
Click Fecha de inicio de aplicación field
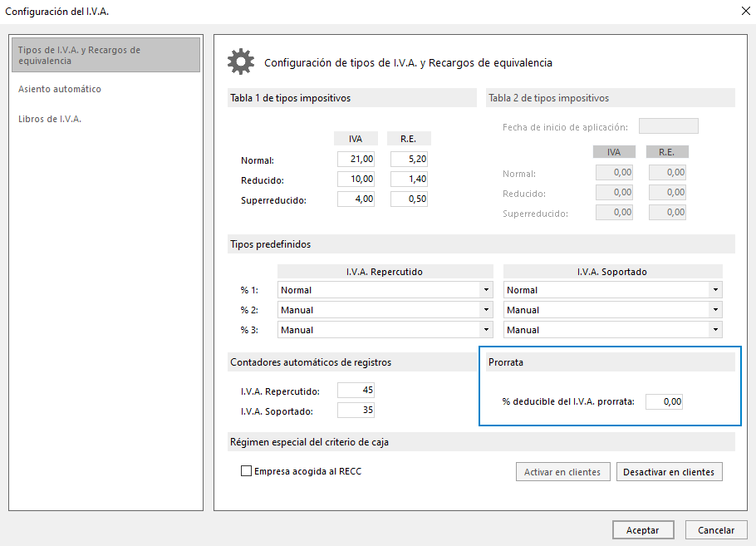tap(668, 125)
